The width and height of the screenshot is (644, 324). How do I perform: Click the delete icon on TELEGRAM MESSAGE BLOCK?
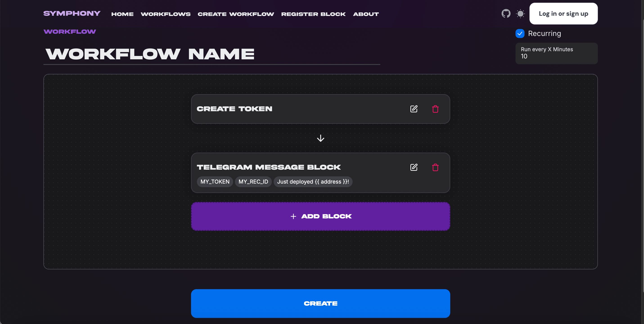pyautogui.click(x=436, y=167)
